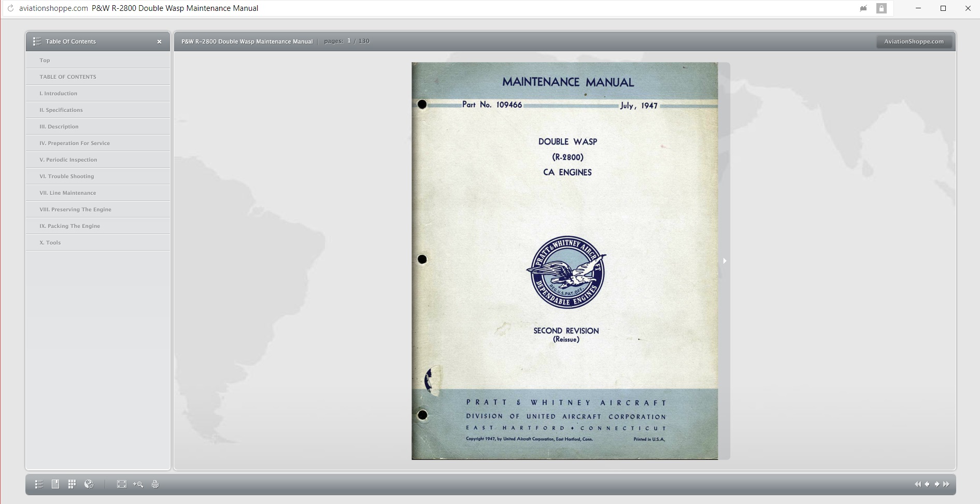Open chapter I. Introduction
Screen dimensions: 980x504
coord(98,93)
